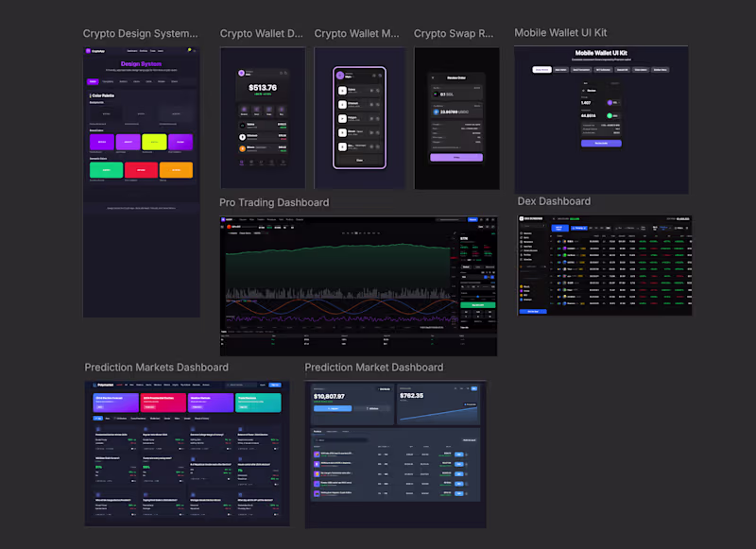756x549 pixels.
Task: Click the Dex Dashboard logo icon
Action: (522, 219)
